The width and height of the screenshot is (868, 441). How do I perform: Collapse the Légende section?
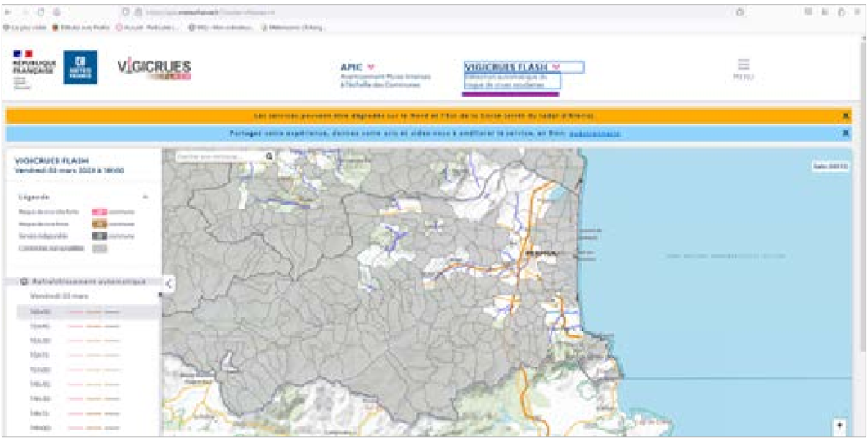click(146, 197)
